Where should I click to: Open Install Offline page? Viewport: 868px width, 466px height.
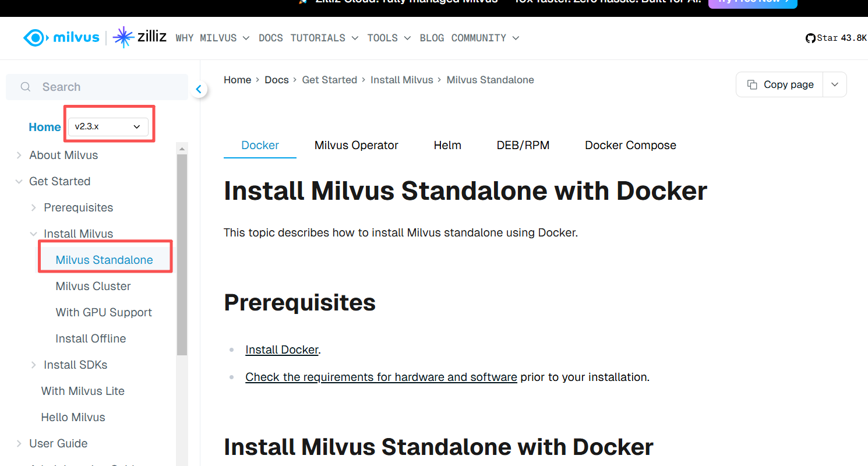[x=90, y=338]
